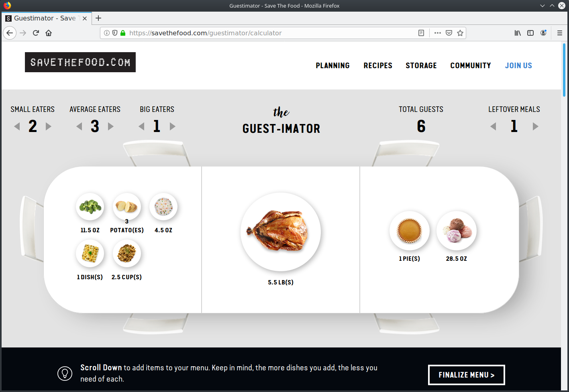Click the potatoes side dish icon
Image resolution: width=569 pixels, height=392 pixels.
coord(126,207)
